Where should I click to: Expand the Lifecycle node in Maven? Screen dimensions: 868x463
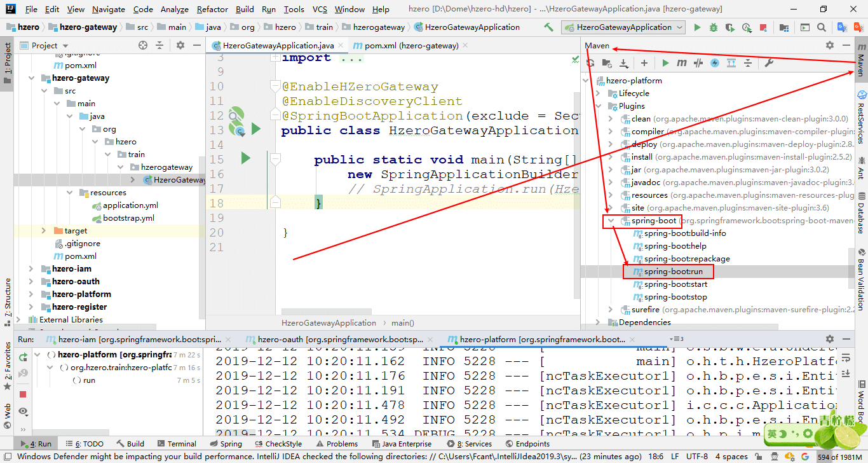[598, 93]
